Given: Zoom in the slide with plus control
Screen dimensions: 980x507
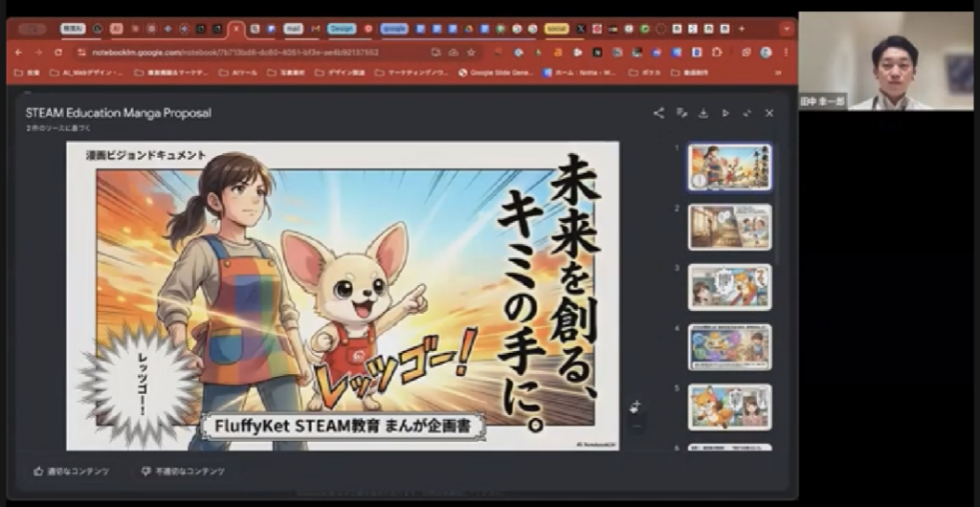Looking at the screenshot, I should click(x=634, y=407).
